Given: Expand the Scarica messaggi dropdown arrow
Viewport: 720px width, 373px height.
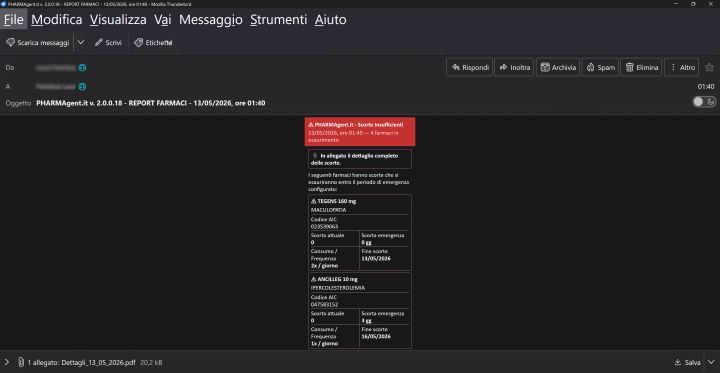Looking at the screenshot, I should (x=80, y=42).
